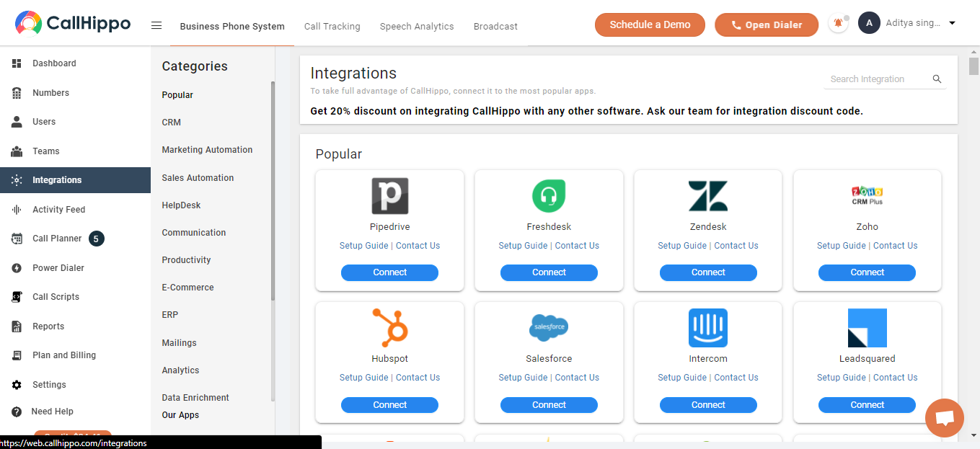
Task: Open Zendesk Contact Us link
Action: (736, 246)
